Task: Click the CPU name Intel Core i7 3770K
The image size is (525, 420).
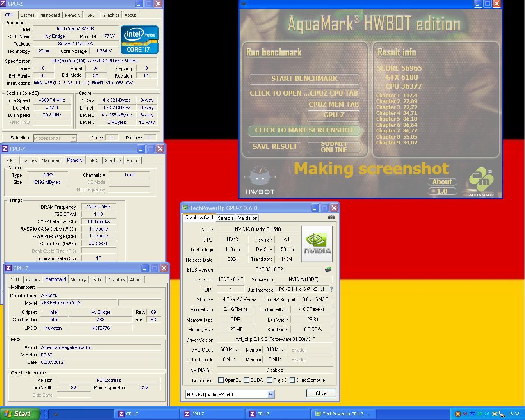Action: (x=75, y=29)
